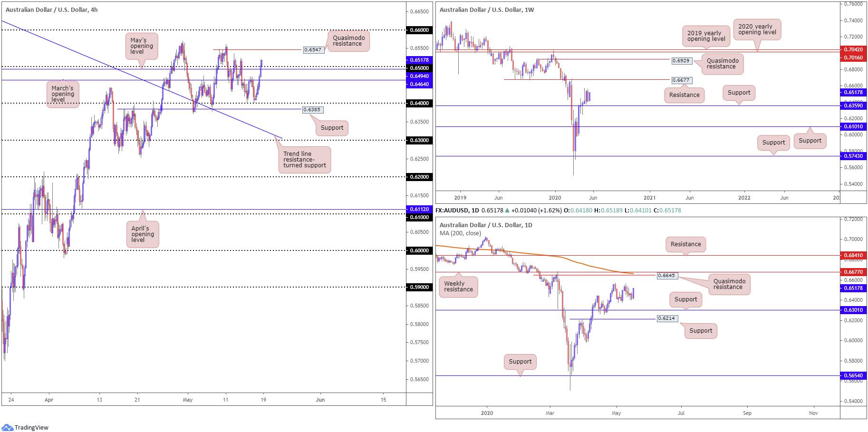Select the red 0.66770 price label

point(853,272)
